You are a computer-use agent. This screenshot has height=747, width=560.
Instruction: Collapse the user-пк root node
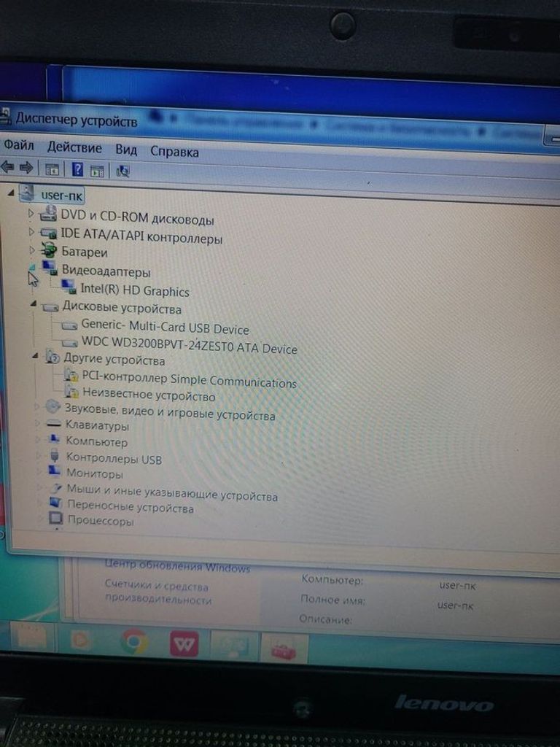click(x=11, y=193)
